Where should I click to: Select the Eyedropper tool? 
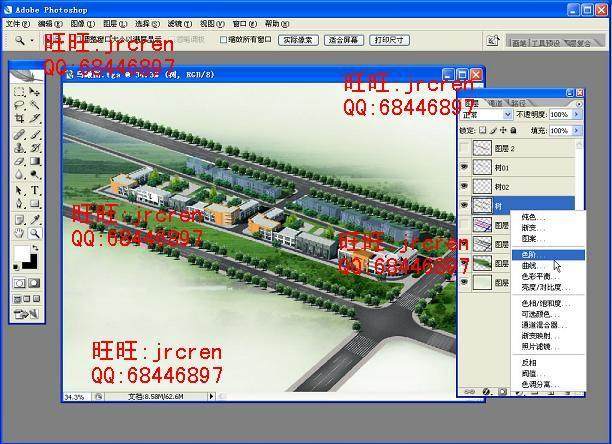point(34,220)
